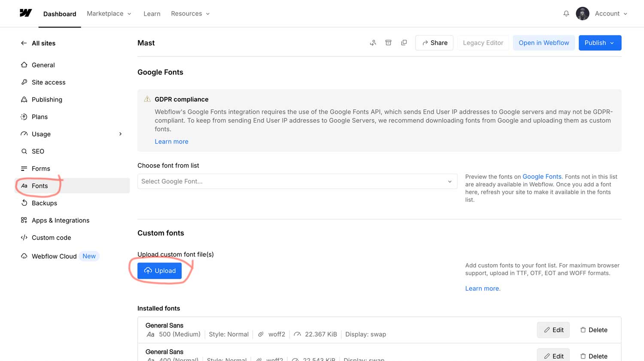The height and width of the screenshot is (361, 644).
Task: Click the magnifier icon beside SEO
Action: 24,151
